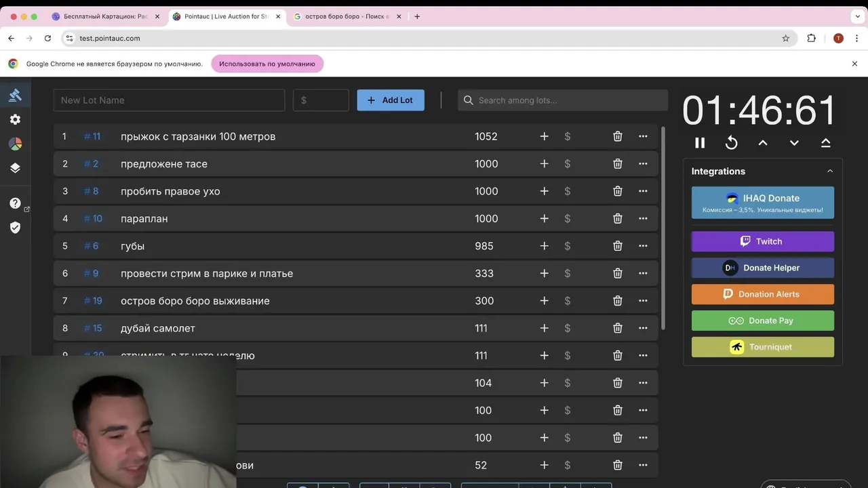Screen dimensions: 868x488
Task: Switch to Бесплатный Картацион browser tab
Action: click(105, 16)
